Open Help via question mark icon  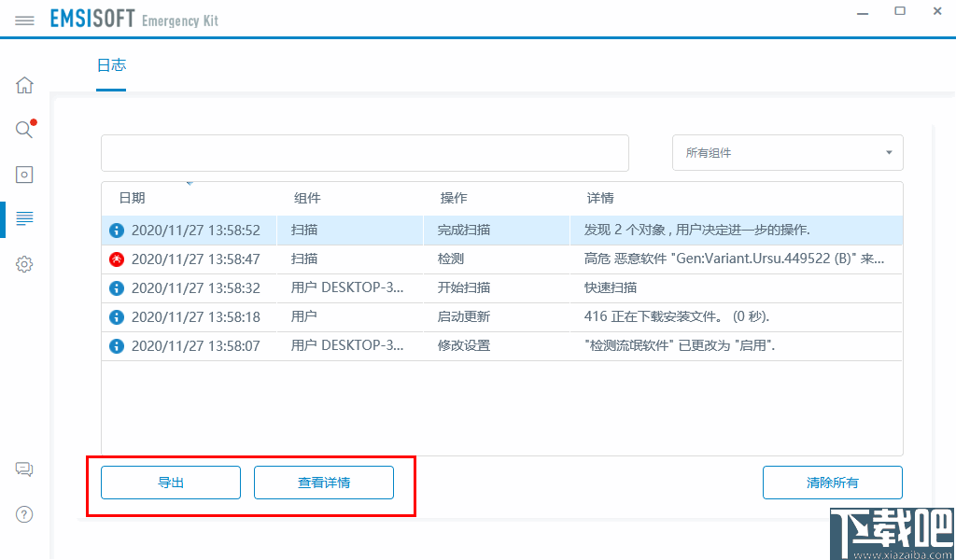[24, 514]
